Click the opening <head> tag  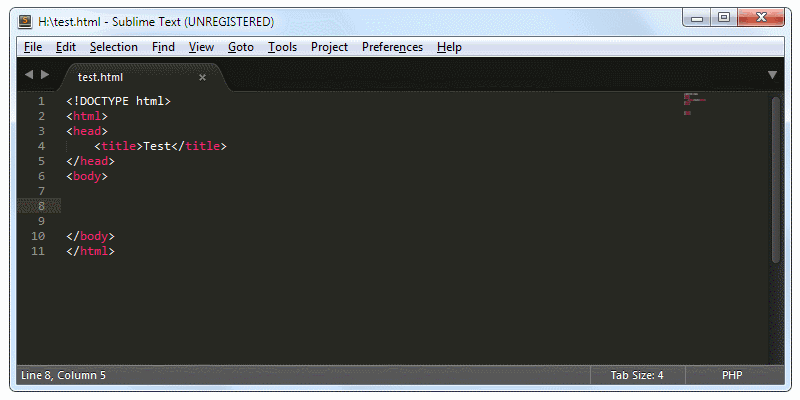click(x=87, y=131)
